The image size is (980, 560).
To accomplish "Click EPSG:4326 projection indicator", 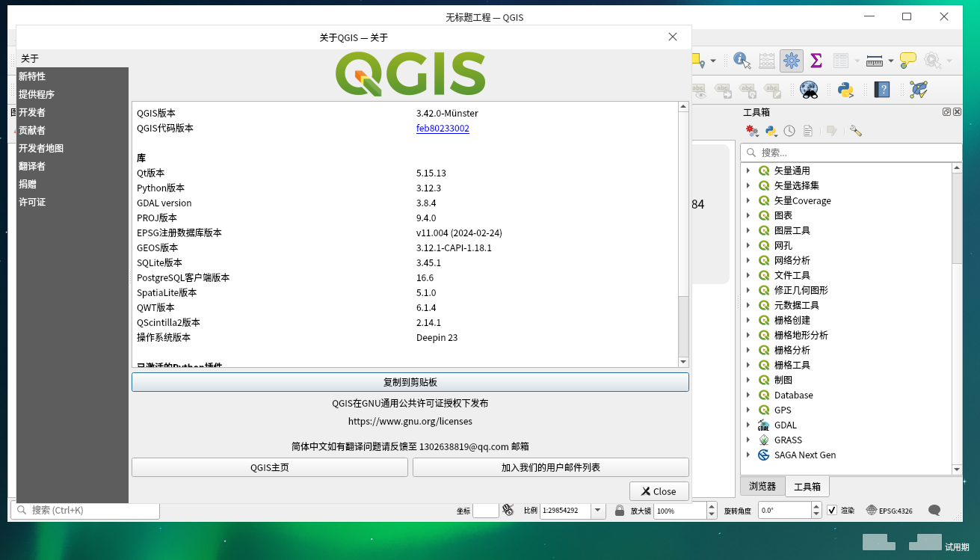I will click(x=889, y=511).
